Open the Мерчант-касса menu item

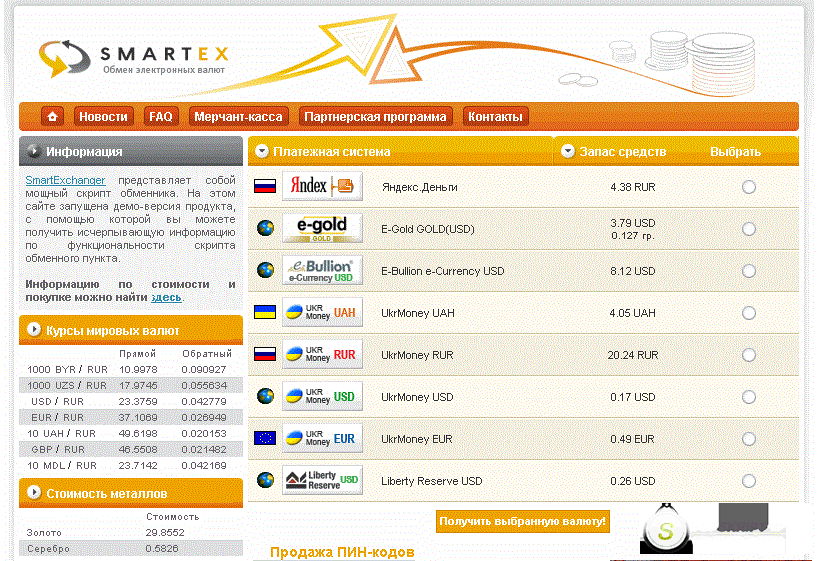[x=238, y=116]
